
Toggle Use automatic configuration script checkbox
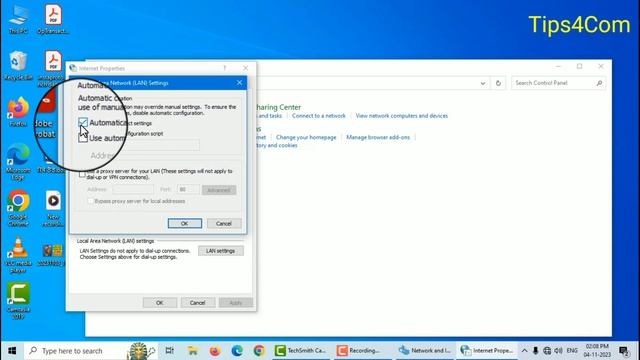point(83,138)
